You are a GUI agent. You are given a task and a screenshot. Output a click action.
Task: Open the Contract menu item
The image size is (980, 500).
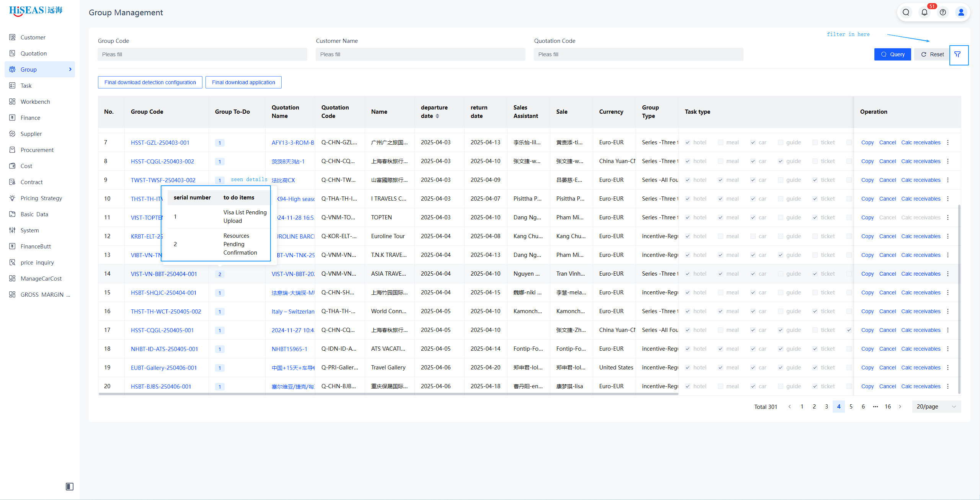[40, 182]
